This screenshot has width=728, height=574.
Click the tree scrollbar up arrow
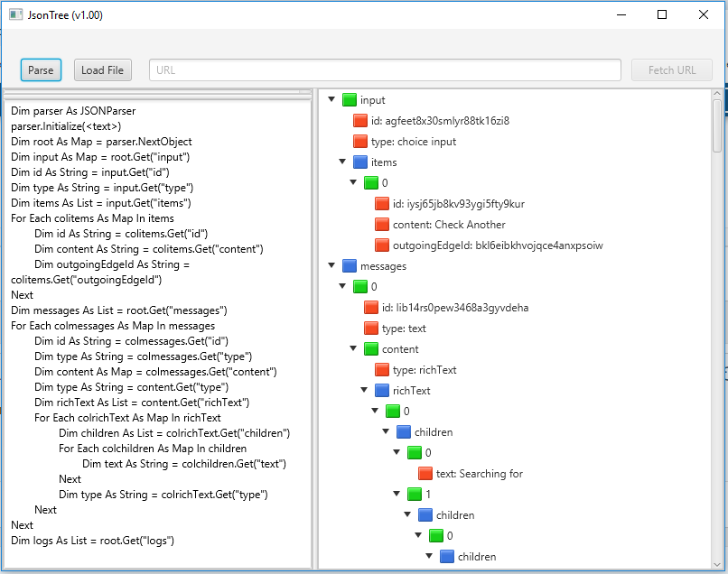click(717, 93)
